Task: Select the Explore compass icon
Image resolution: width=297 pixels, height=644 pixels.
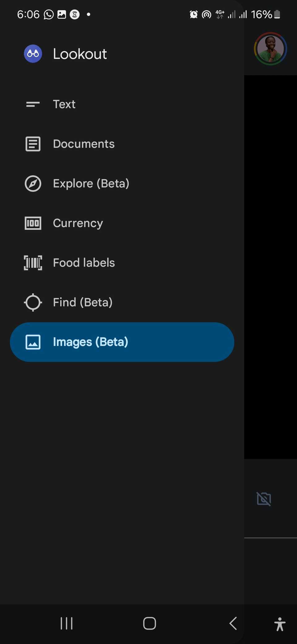Action: (x=32, y=183)
